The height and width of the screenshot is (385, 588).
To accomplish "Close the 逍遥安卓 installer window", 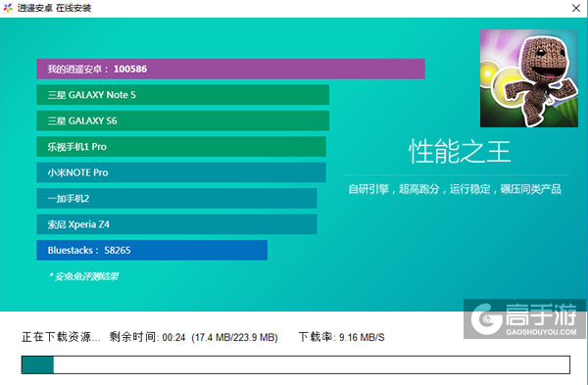I will coord(576,8).
